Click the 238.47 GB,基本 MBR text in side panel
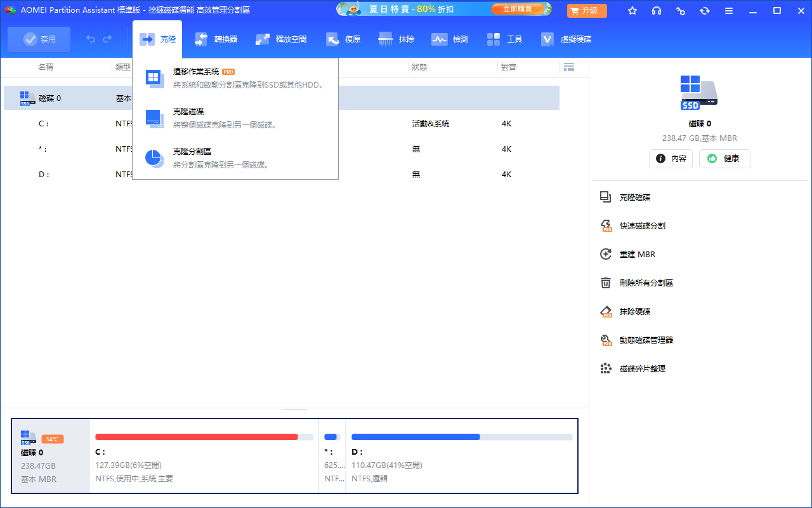The image size is (812, 508). [699, 138]
